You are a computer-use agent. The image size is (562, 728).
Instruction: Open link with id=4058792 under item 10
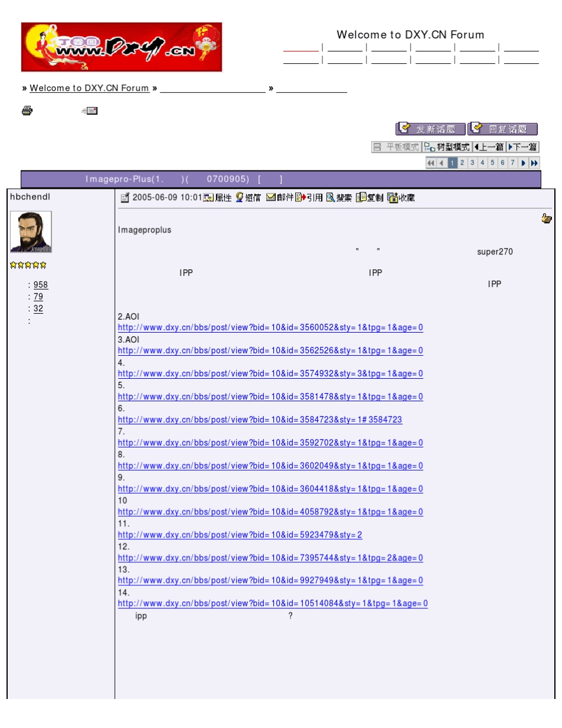point(270,513)
